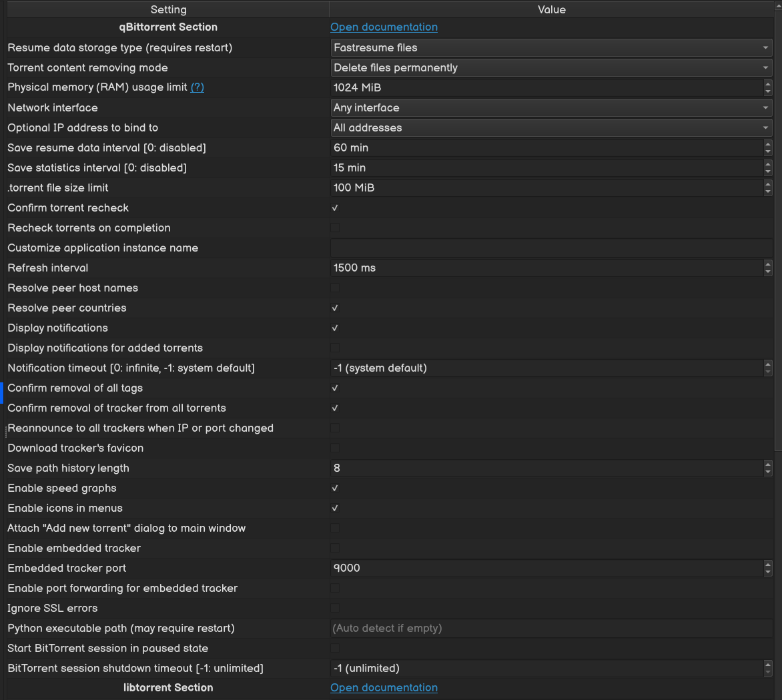Select libtorrent Section heading row
Image resolution: width=782 pixels, height=700 pixels.
point(168,687)
